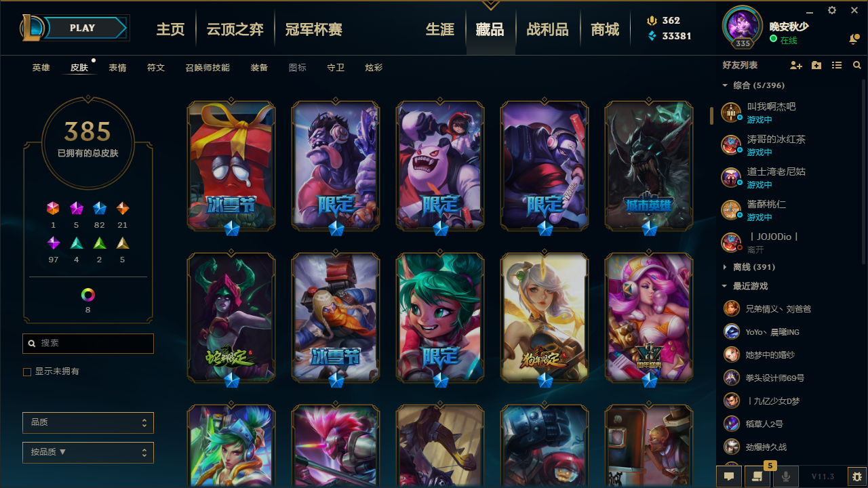The height and width of the screenshot is (488, 868).
Task: Open the 品质 filter dropdown
Action: click(x=88, y=422)
